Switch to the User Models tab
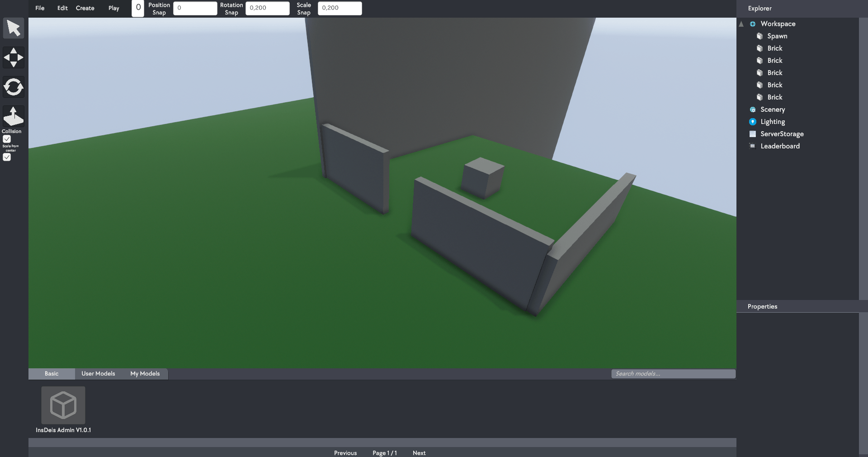Viewport: 868px width, 457px height. [x=98, y=374]
